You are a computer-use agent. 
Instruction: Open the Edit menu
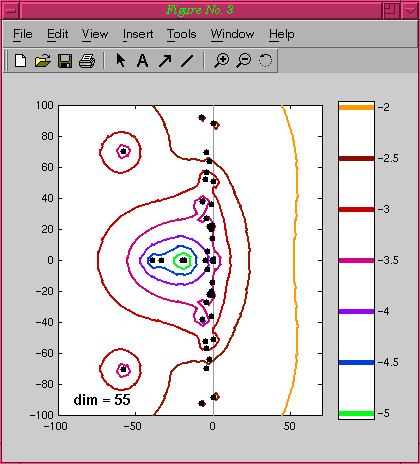click(58, 34)
